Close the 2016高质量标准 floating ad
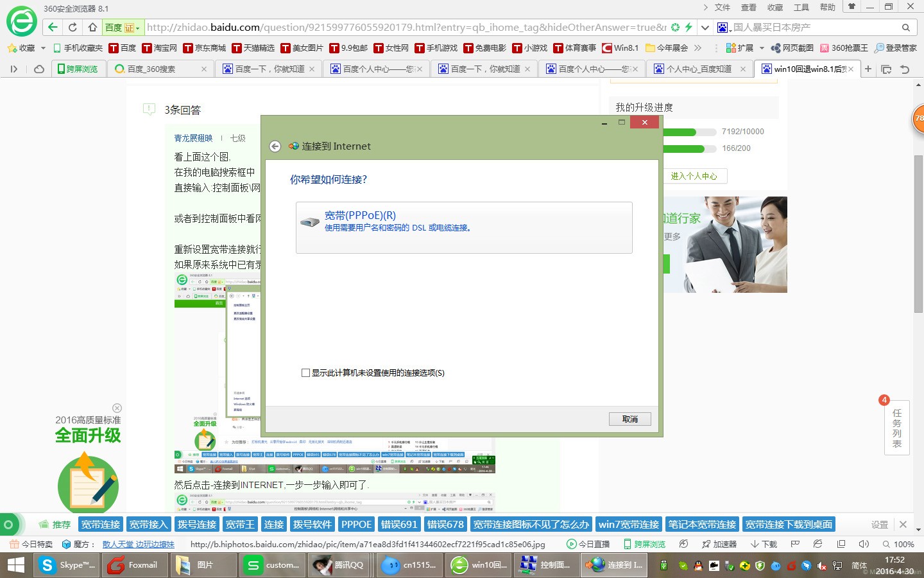 (117, 408)
